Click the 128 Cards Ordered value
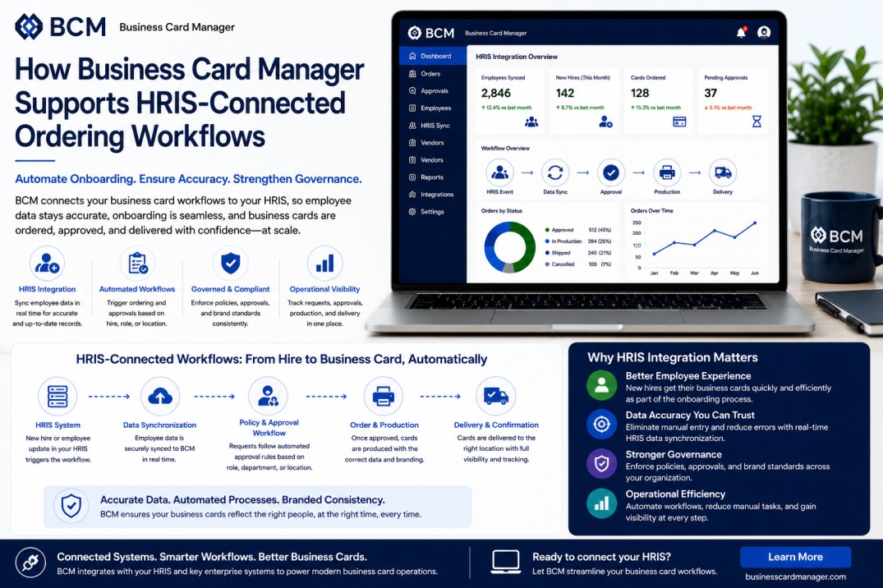883x588 pixels. [x=640, y=93]
